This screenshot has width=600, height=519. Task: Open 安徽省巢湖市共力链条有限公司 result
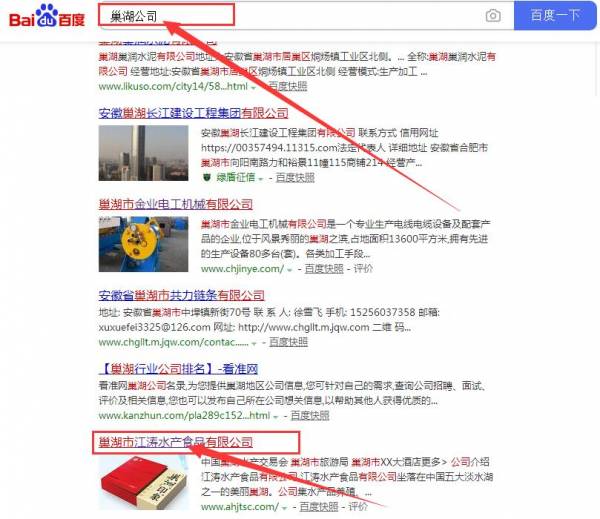pyautogui.click(x=181, y=295)
